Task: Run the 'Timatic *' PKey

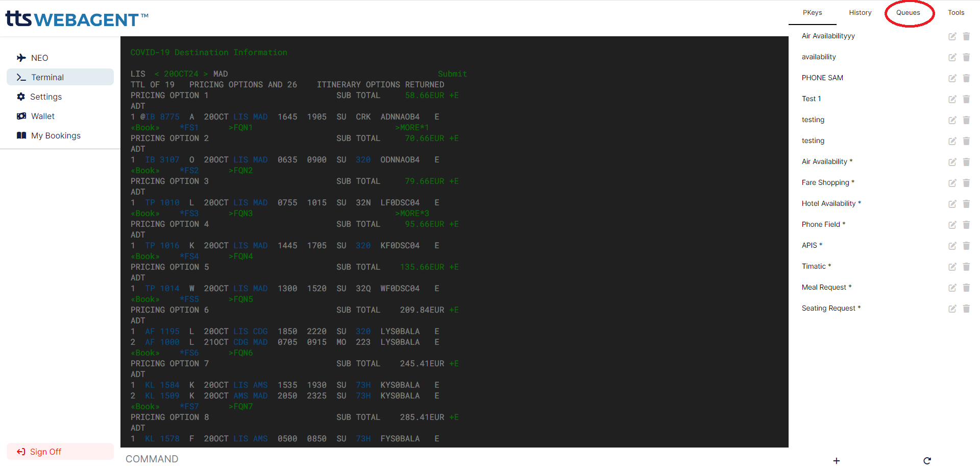Action: tap(816, 266)
